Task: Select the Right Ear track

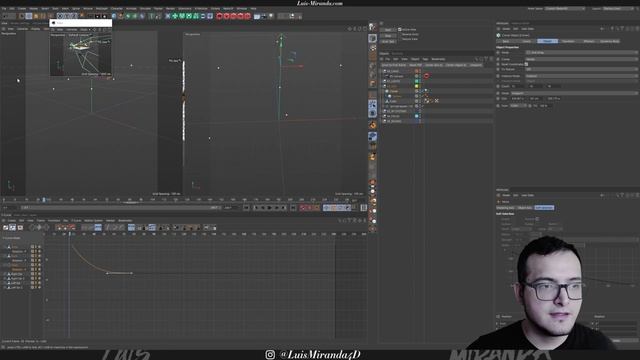Action: tap(17, 274)
